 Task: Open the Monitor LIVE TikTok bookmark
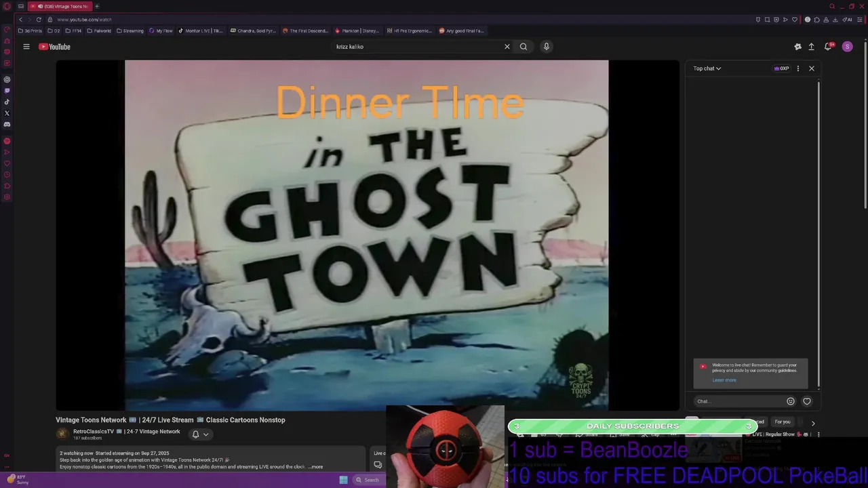click(201, 30)
